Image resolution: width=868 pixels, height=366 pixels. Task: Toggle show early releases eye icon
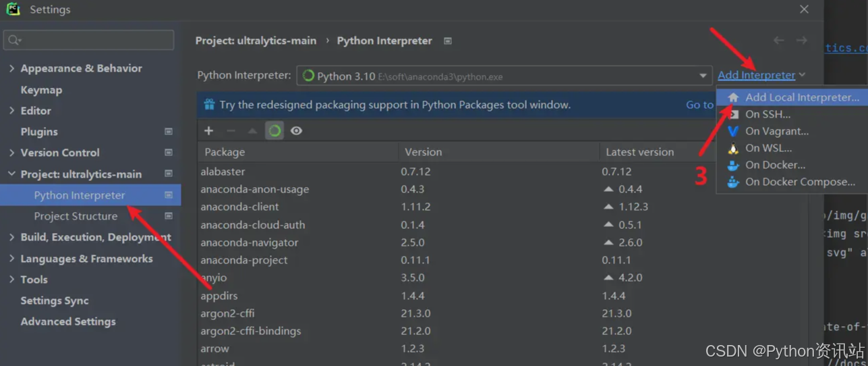(296, 130)
